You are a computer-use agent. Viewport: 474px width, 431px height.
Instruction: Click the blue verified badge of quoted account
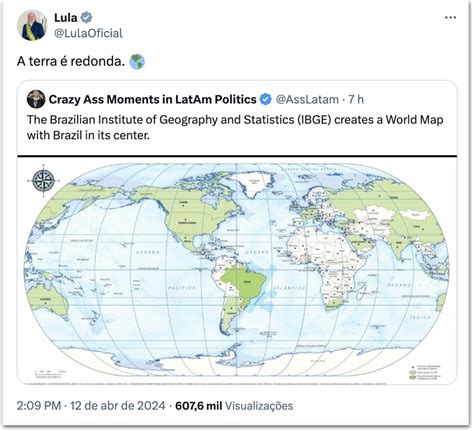(266, 99)
